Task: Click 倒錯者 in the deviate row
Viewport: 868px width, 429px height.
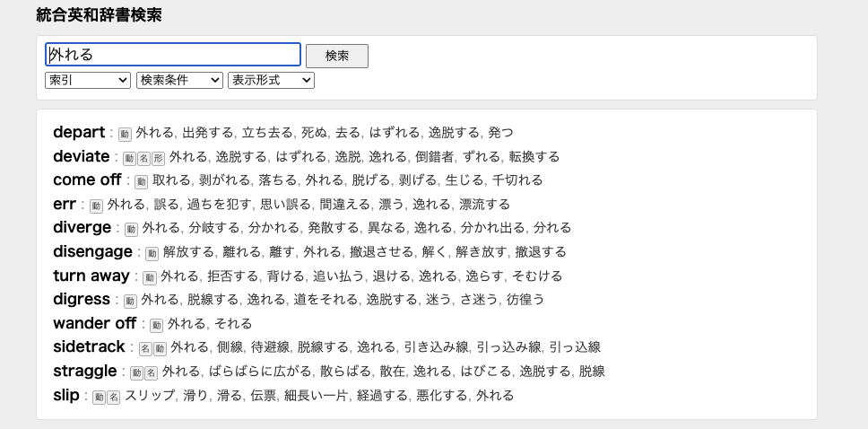Action: tap(435, 156)
